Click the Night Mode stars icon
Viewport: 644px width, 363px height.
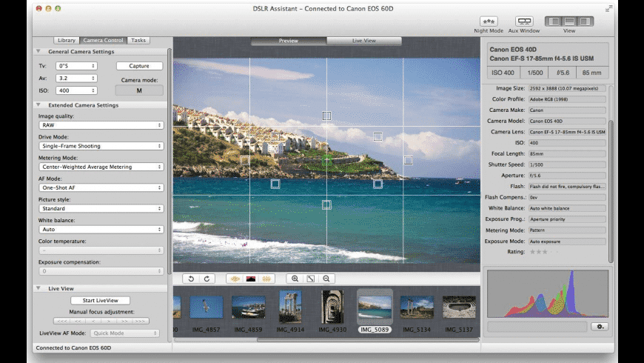(x=487, y=21)
